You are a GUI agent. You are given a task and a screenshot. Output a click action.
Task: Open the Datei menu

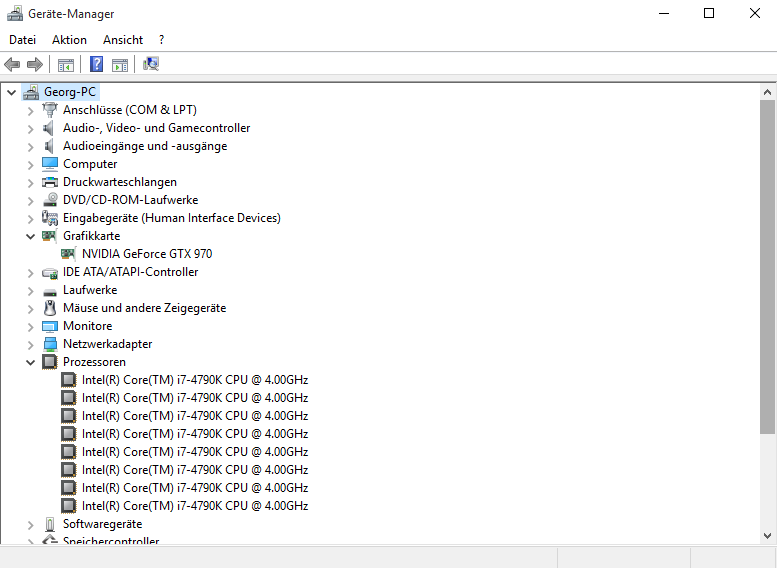coord(22,40)
